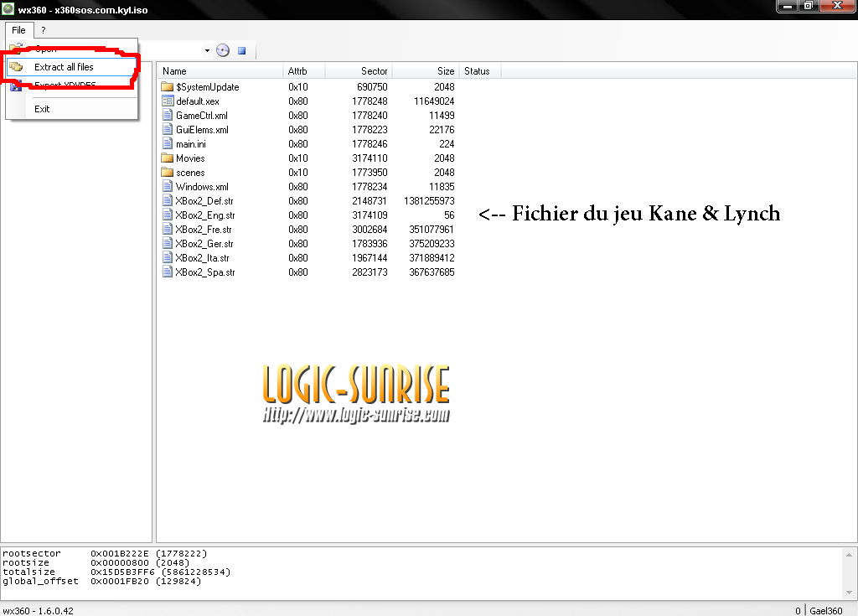The width and height of the screenshot is (858, 616).
Task: Select the size value 367637685
Action: point(432,272)
